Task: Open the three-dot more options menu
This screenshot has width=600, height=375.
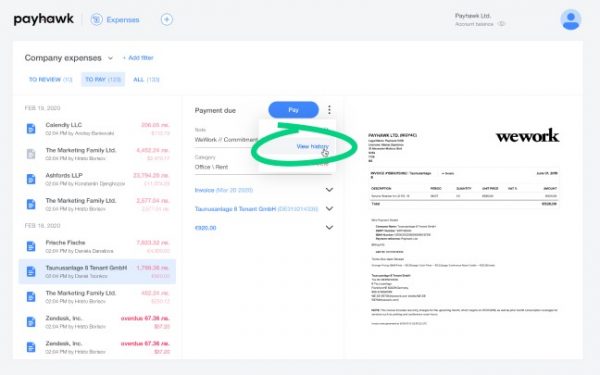Action: (x=329, y=110)
